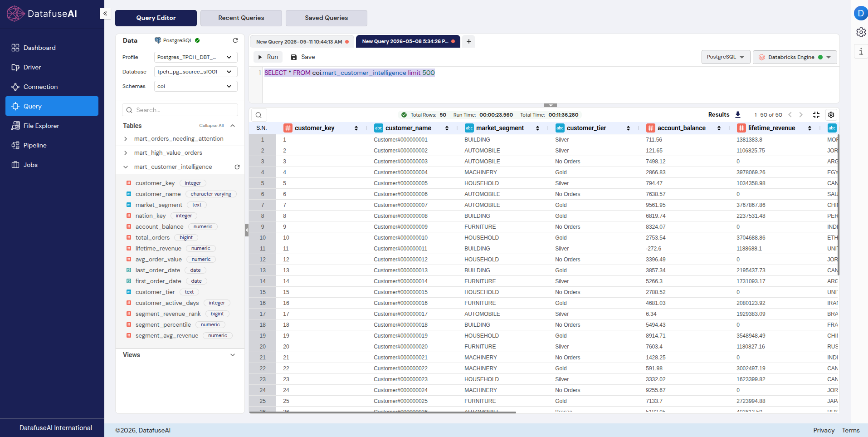Click the horizontal results scrollbar
The width and height of the screenshot is (868, 437).
tap(383, 412)
